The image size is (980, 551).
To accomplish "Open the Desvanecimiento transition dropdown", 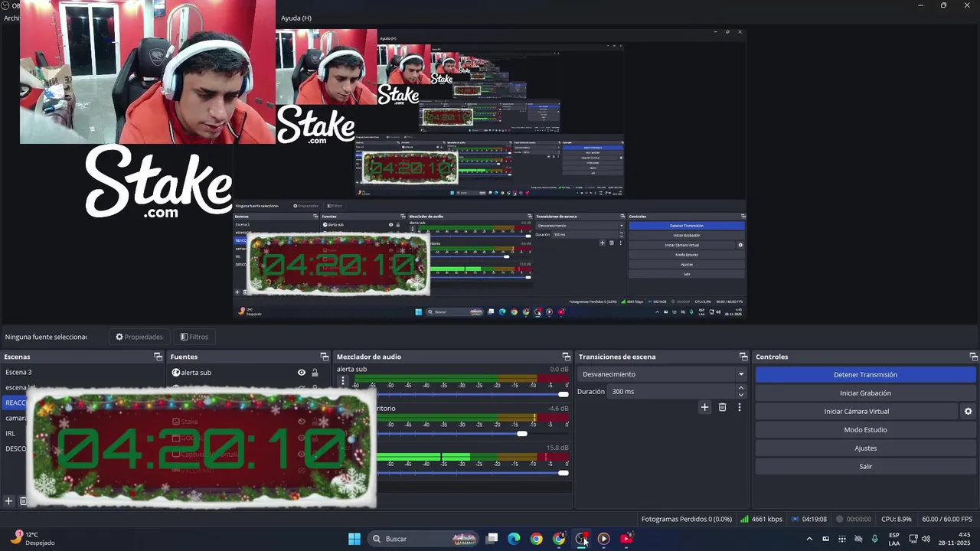I will click(663, 374).
